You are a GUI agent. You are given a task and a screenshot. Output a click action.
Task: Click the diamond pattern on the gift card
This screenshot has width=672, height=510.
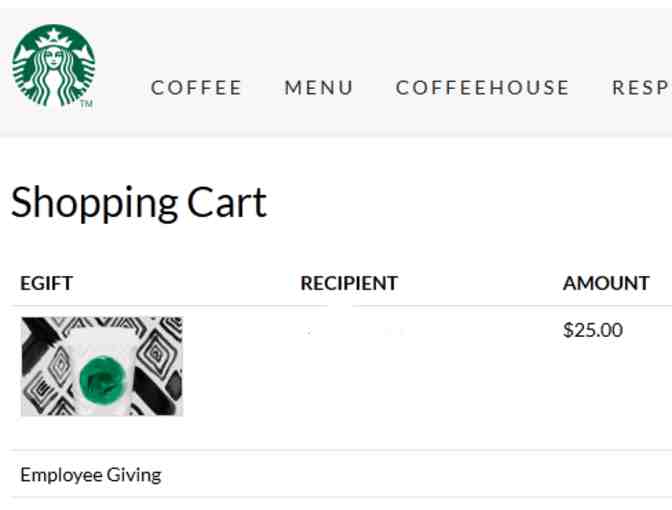(x=158, y=343)
